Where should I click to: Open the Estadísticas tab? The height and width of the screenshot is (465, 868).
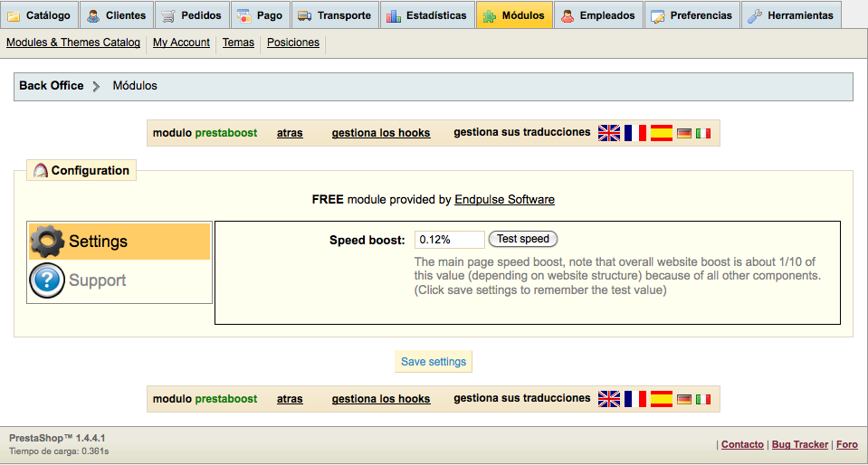click(x=427, y=15)
